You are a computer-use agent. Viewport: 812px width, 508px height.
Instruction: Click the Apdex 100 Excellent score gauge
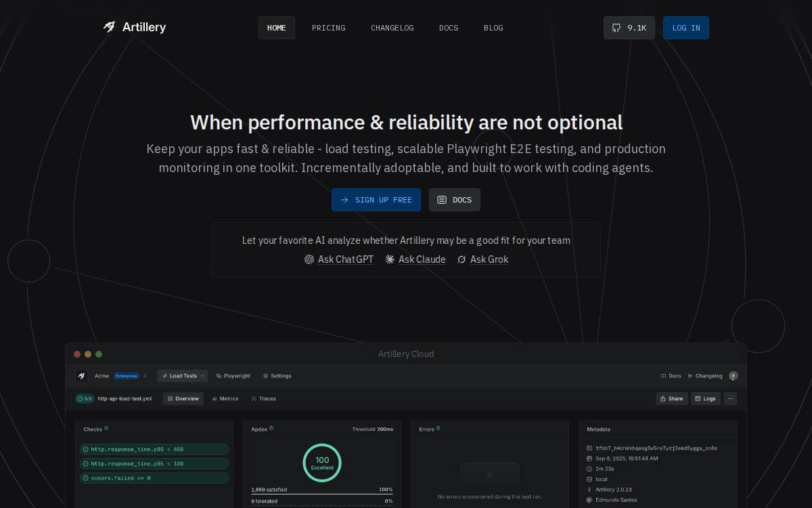[322, 463]
